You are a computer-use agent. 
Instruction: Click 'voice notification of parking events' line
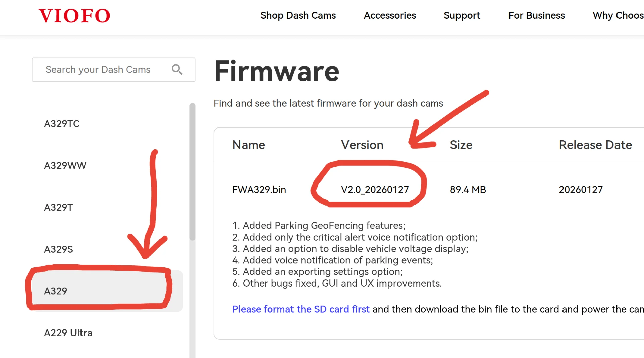tap(333, 260)
